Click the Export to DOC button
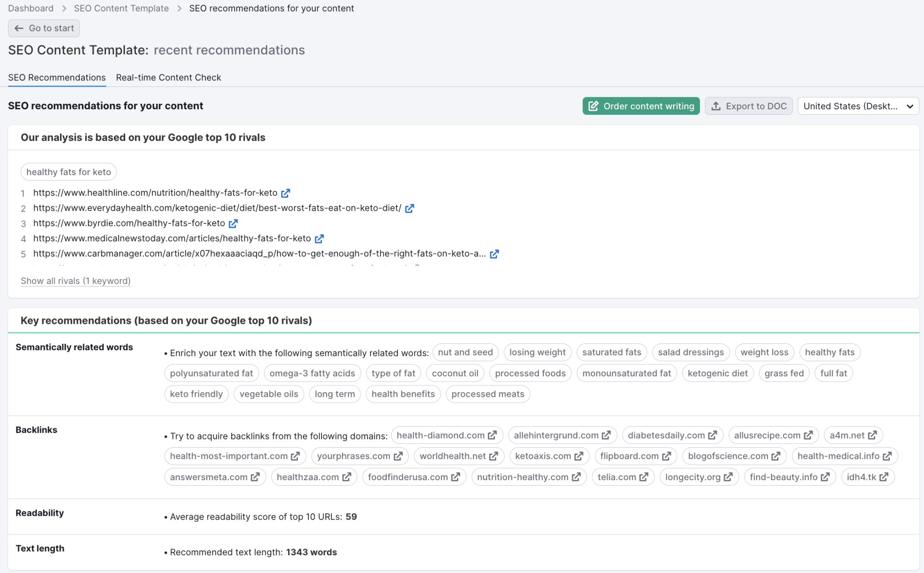This screenshot has height=573, width=924. pyautogui.click(x=749, y=106)
